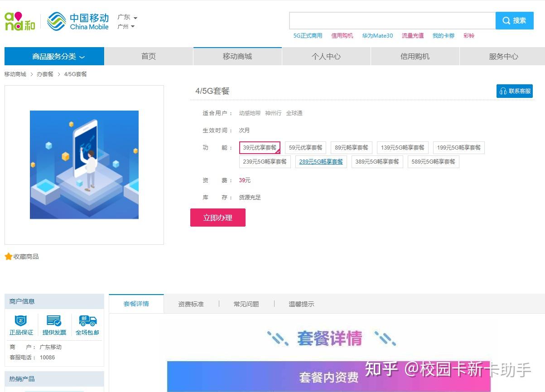Go to the 个人中心 nav tab
Image resolution: width=545 pixels, height=392 pixels.
coord(326,57)
